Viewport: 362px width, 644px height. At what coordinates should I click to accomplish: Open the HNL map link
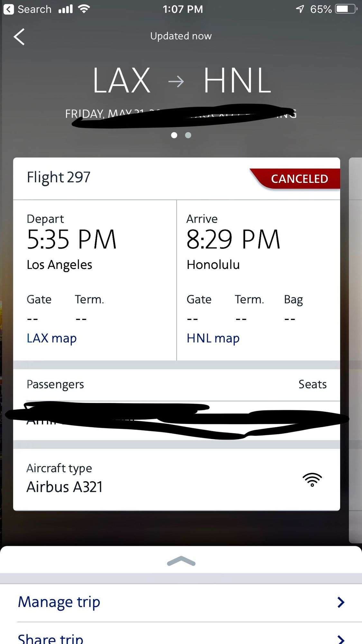[213, 338]
